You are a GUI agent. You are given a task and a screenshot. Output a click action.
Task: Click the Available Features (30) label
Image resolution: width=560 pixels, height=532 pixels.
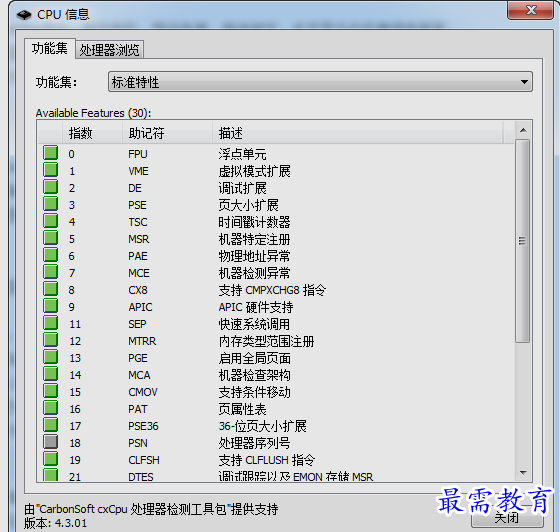93,113
